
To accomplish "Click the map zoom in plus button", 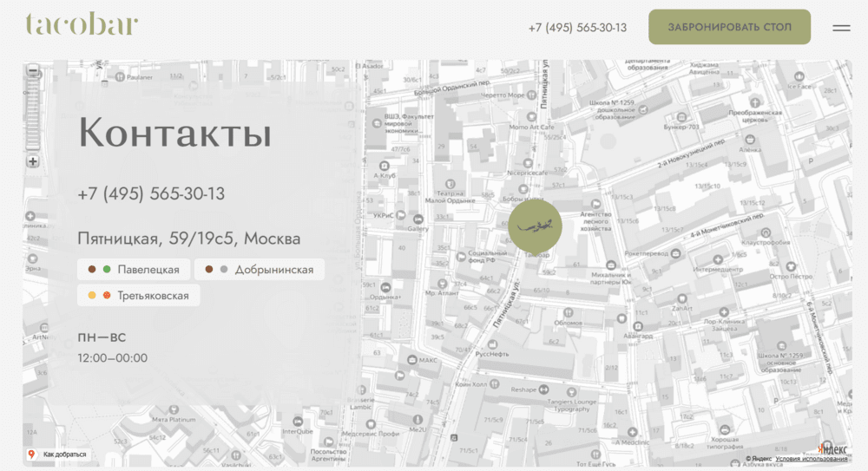I will [33, 161].
